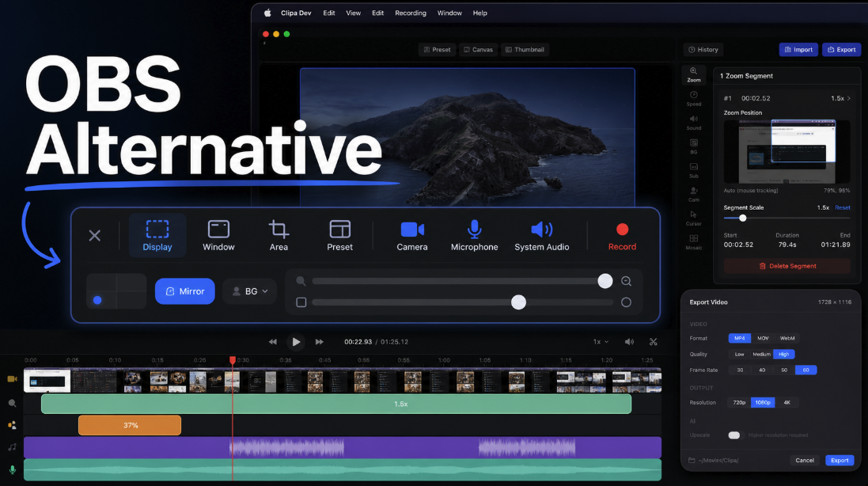This screenshot has height=486, width=868.
Task: Click the video track camera icon
Action: [12, 379]
